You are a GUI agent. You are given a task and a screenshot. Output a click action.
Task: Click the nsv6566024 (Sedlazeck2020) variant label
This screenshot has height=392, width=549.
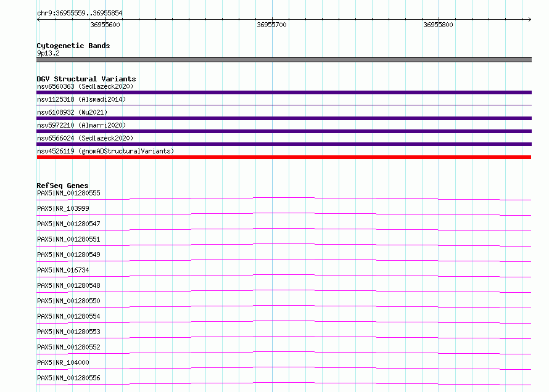[x=85, y=138]
